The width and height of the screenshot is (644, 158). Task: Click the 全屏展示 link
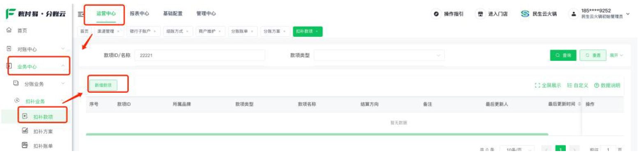pos(551,85)
